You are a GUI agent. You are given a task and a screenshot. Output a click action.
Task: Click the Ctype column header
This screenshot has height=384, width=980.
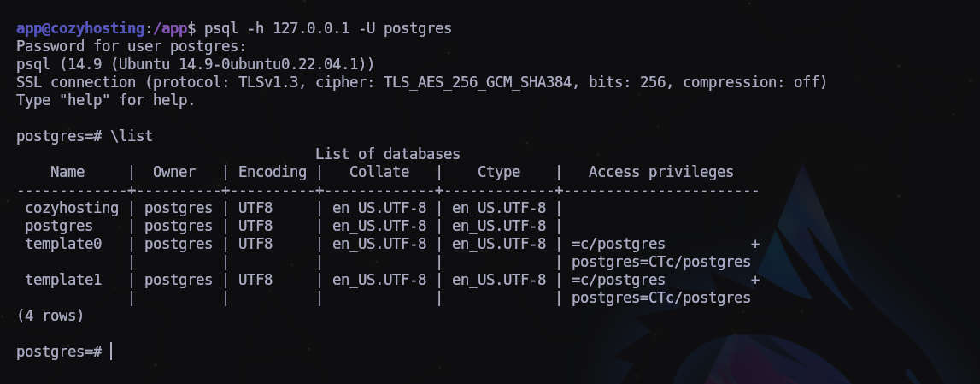click(498, 172)
